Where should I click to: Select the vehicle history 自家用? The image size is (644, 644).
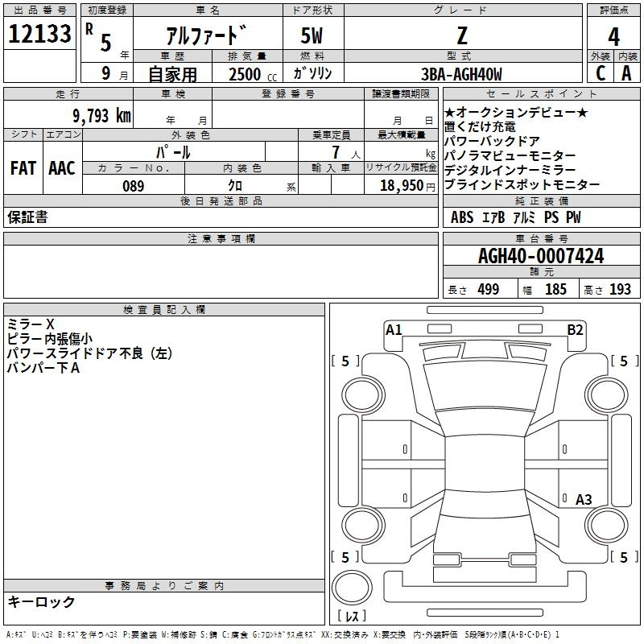click(172, 74)
